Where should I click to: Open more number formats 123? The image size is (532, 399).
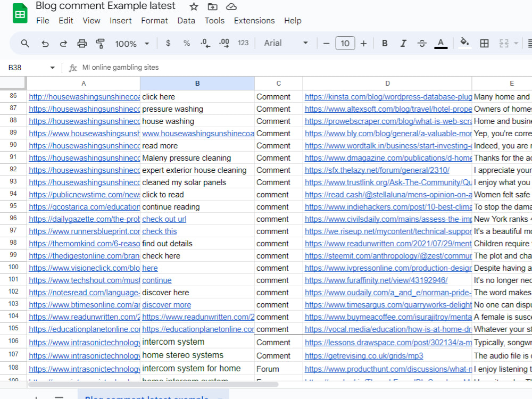coord(243,43)
